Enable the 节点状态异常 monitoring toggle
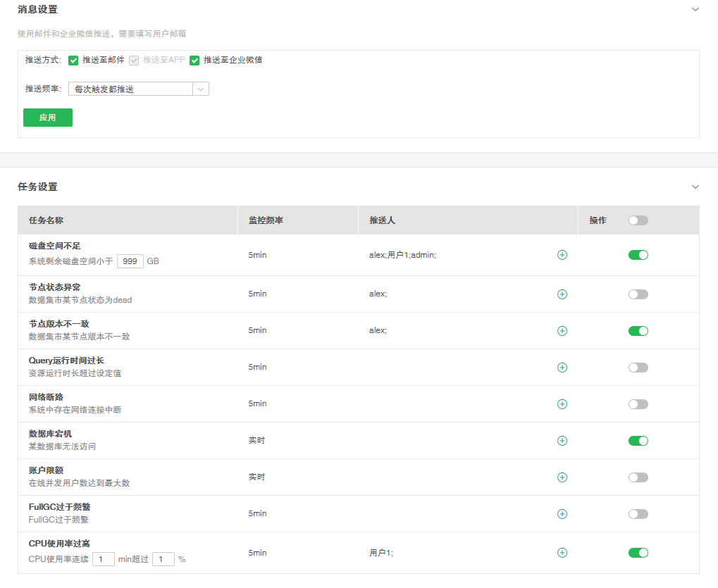The image size is (718, 588). pos(638,294)
